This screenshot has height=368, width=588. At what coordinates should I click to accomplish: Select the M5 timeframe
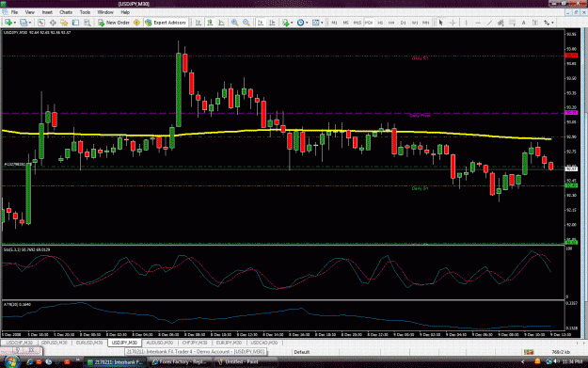pyautogui.click(x=345, y=23)
